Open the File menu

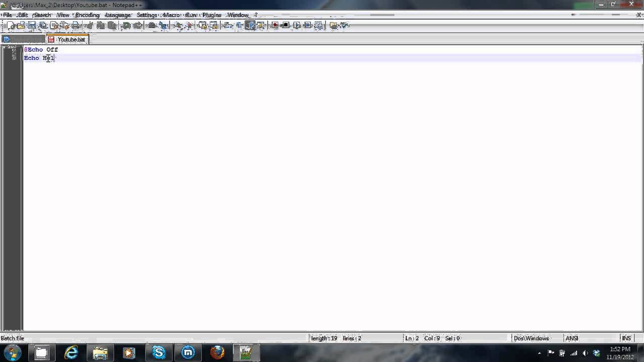[x=8, y=15]
